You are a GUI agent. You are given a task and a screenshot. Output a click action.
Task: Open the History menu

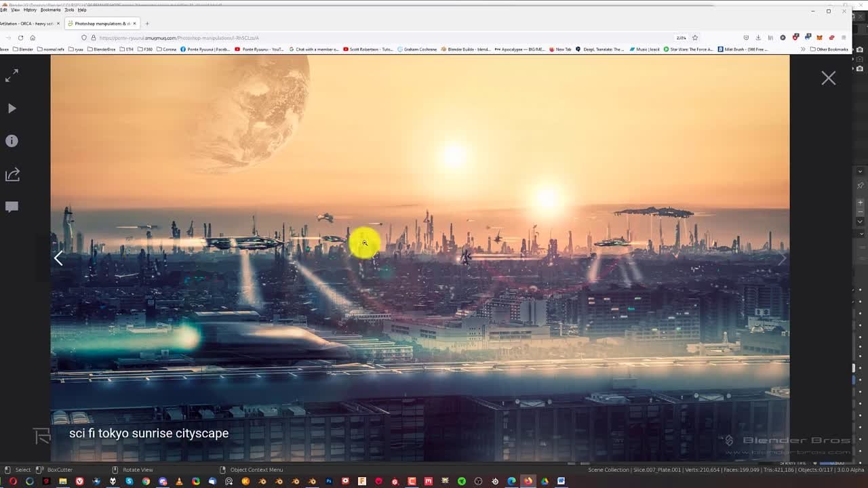point(30,10)
